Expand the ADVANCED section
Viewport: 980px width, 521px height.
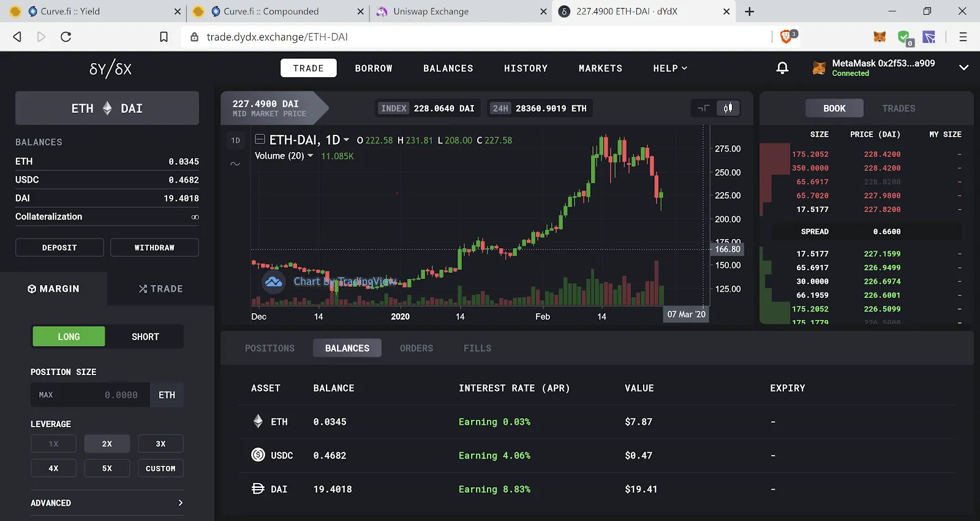[x=107, y=503]
